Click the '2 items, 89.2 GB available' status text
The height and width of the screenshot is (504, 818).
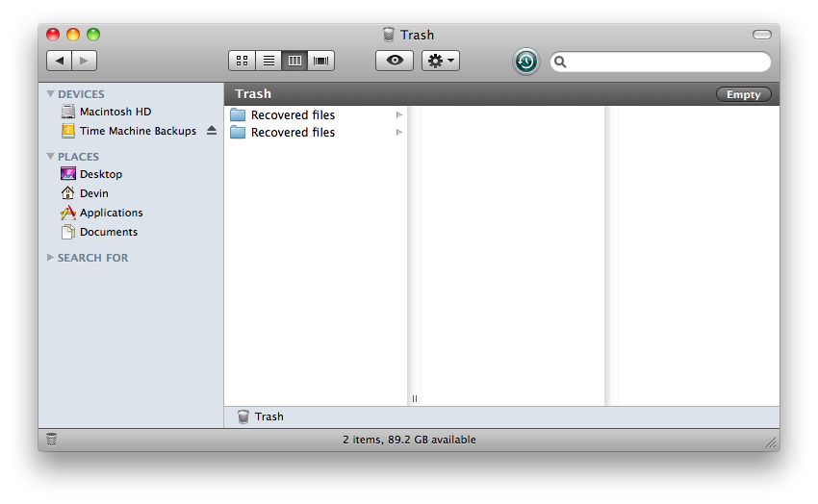(x=409, y=440)
